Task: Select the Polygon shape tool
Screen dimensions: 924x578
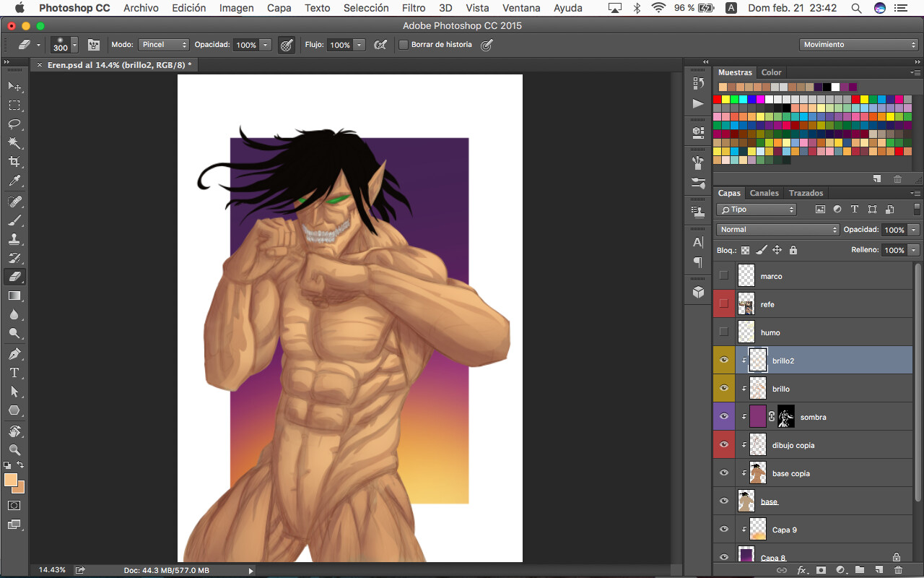Action: coord(14,410)
